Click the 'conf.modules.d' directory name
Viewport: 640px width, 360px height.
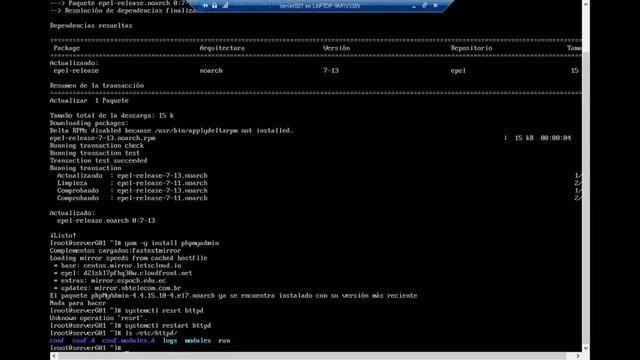click(129, 341)
